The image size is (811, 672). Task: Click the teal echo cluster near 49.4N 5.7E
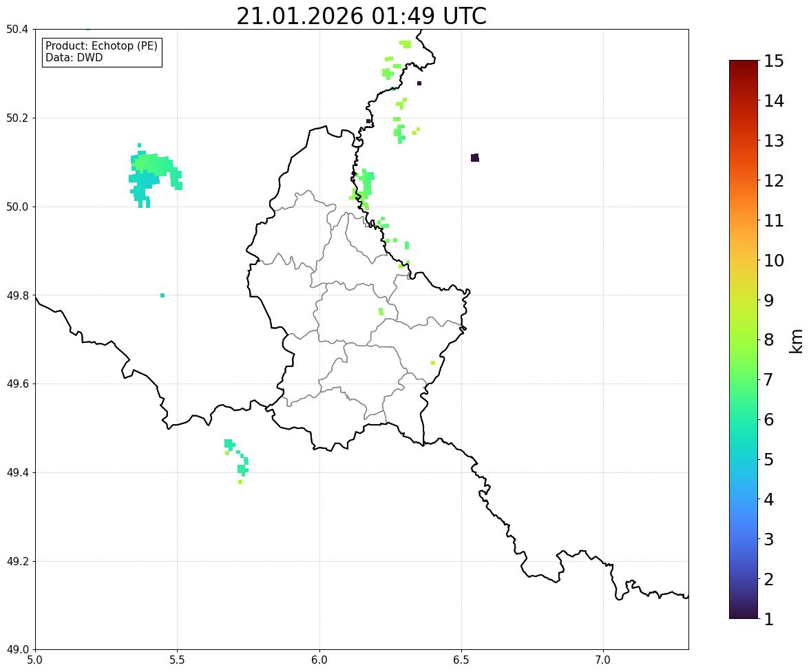pyautogui.click(x=236, y=461)
